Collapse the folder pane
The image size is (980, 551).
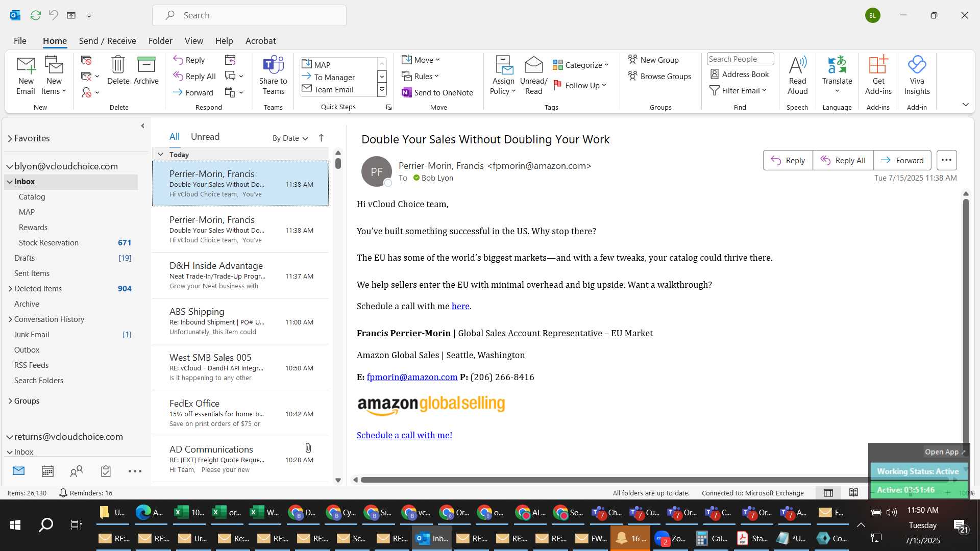142,126
